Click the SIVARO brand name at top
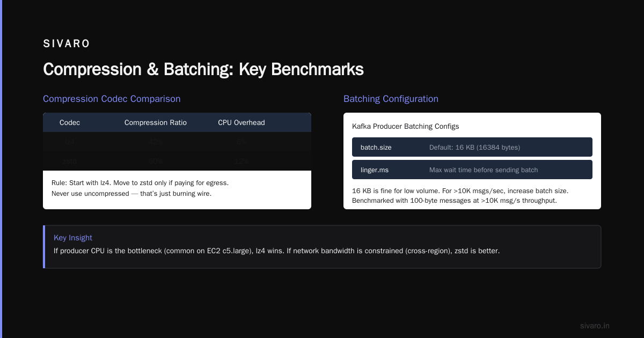Image resolution: width=644 pixels, height=338 pixels. [x=67, y=44]
